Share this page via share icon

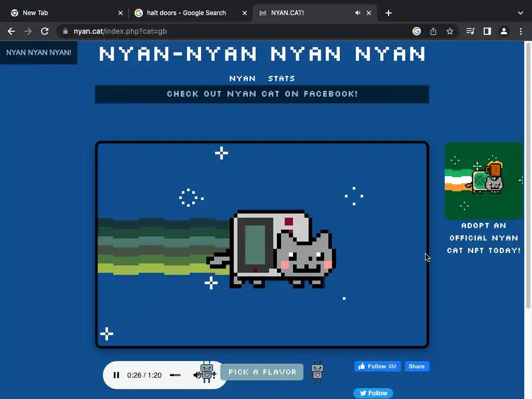tap(433, 31)
